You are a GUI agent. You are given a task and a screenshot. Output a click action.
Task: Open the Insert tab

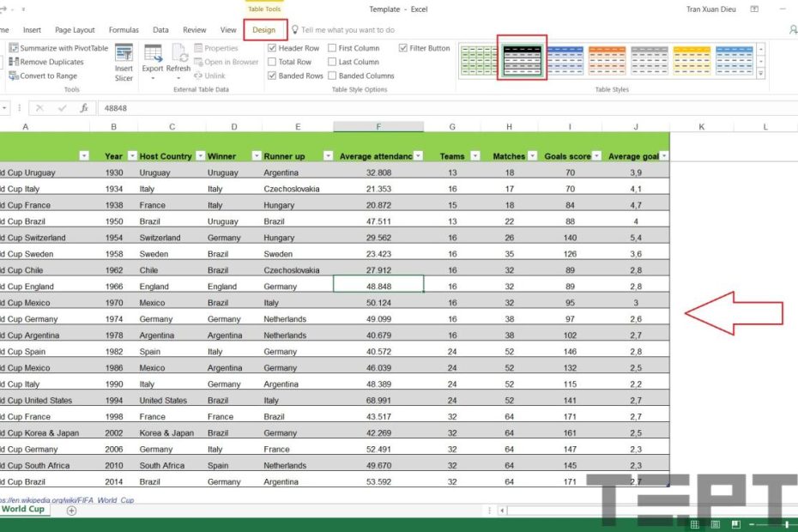(32, 30)
